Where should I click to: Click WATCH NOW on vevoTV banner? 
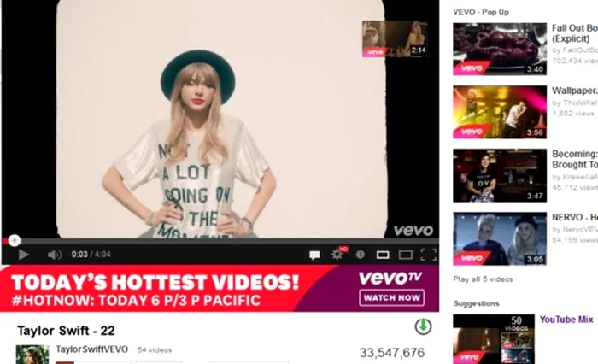[391, 297]
